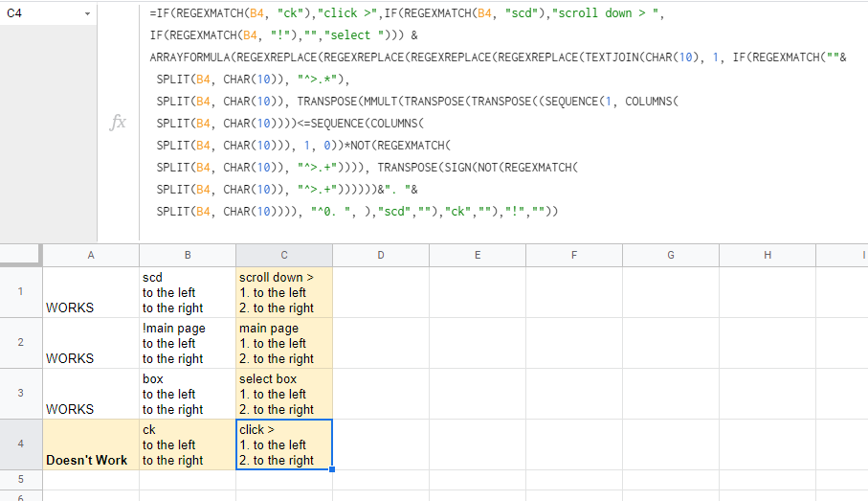Click cell C4 starting with click >
868x501 pixels.
click(284, 444)
